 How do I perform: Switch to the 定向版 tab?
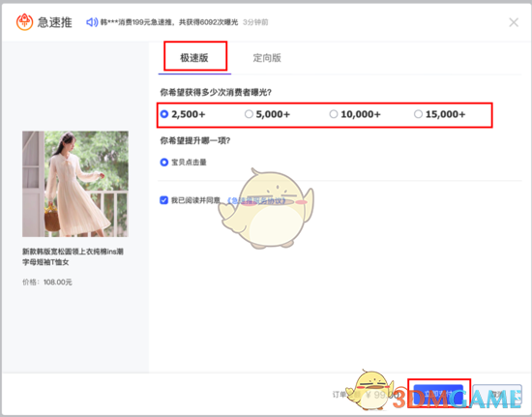tap(267, 58)
